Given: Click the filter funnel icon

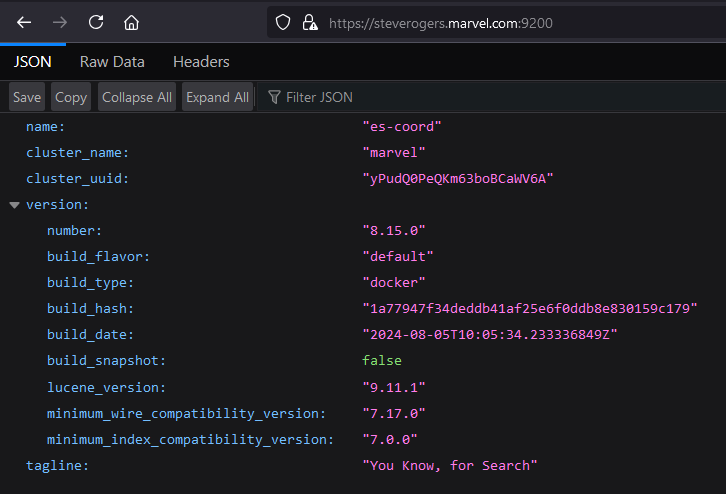Looking at the screenshot, I should click(x=274, y=97).
